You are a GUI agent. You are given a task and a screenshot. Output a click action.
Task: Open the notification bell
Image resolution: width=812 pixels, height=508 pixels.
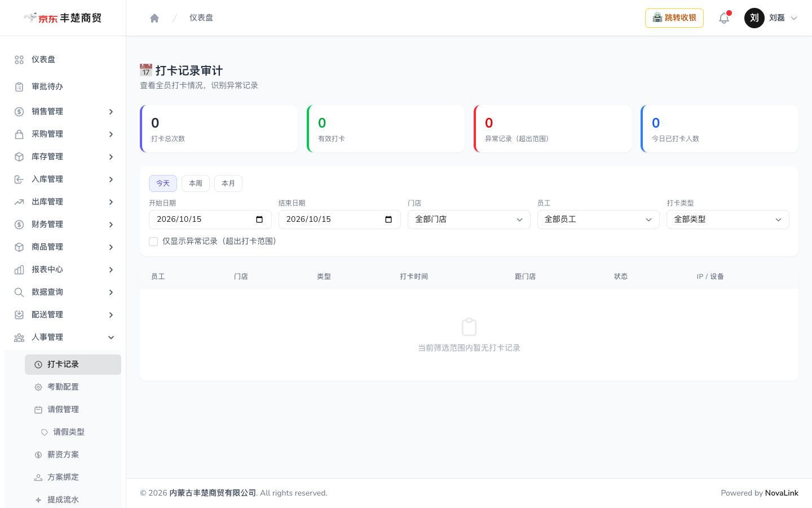(x=724, y=18)
